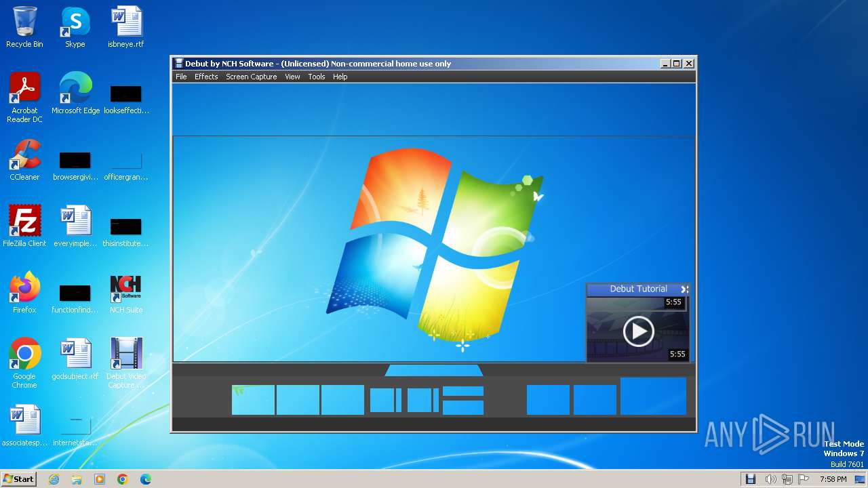Launch Chrome from the taskbar
Viewport: 868px width, 488px height.
pos(123,479)
